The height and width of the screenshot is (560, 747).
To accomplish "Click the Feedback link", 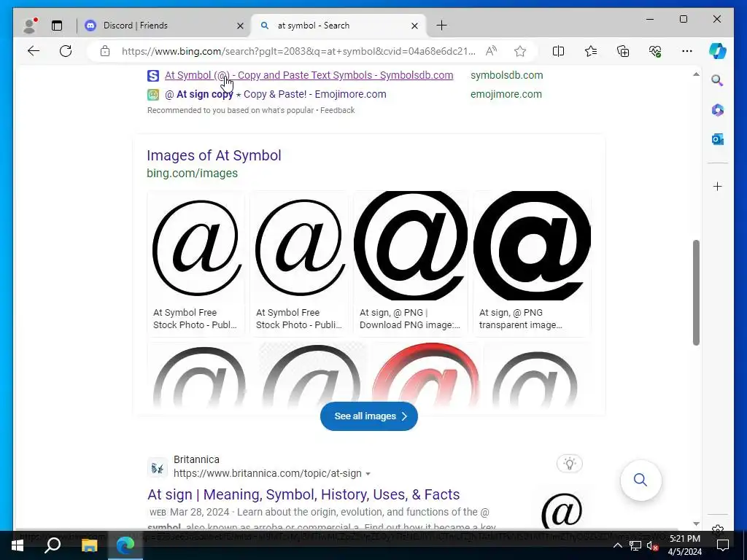I will [x=337, y=110].
